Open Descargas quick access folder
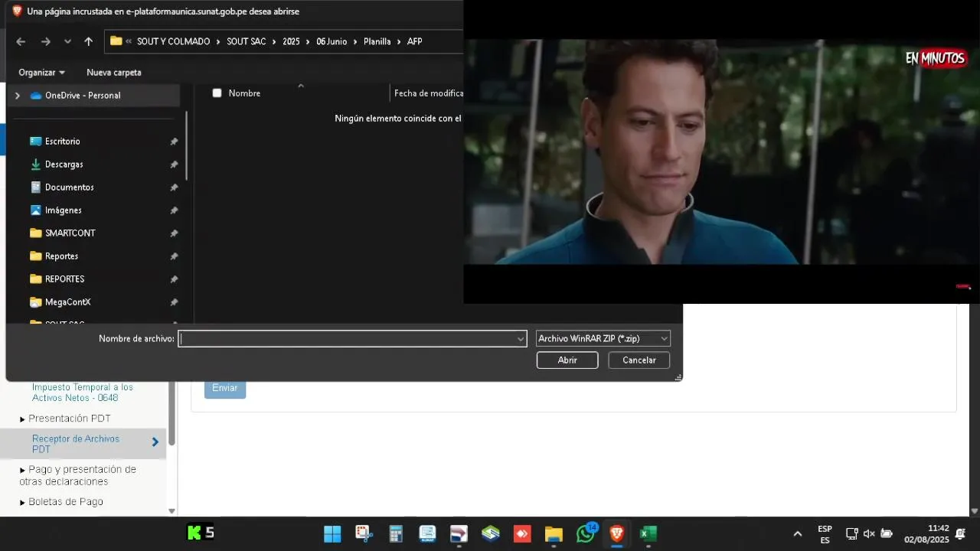The image size is (980, 551). click(x=64, y=165)
